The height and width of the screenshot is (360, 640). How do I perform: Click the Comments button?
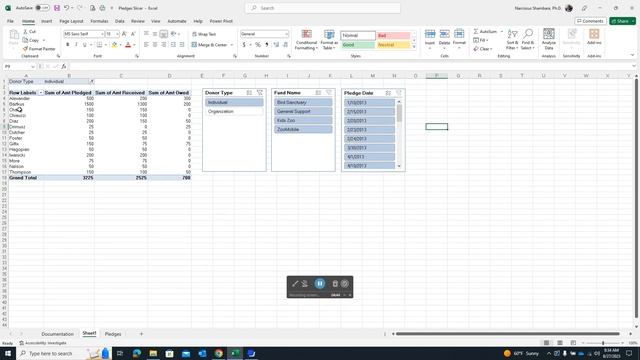(590, 21)
